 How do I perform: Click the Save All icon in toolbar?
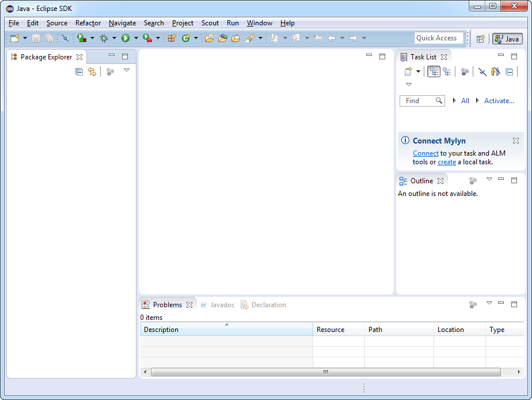(x=49, y=38)
